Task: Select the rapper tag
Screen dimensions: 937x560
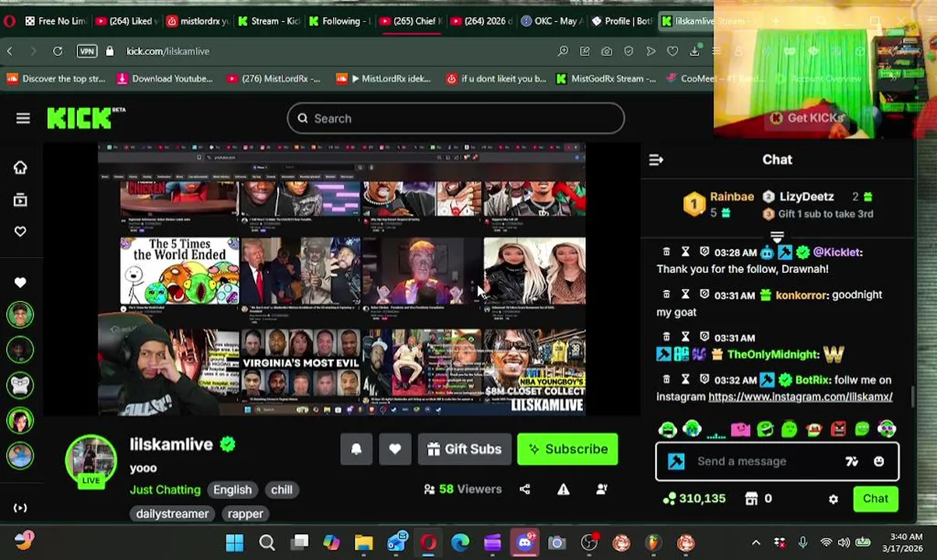Action: (x=245, y=513)
